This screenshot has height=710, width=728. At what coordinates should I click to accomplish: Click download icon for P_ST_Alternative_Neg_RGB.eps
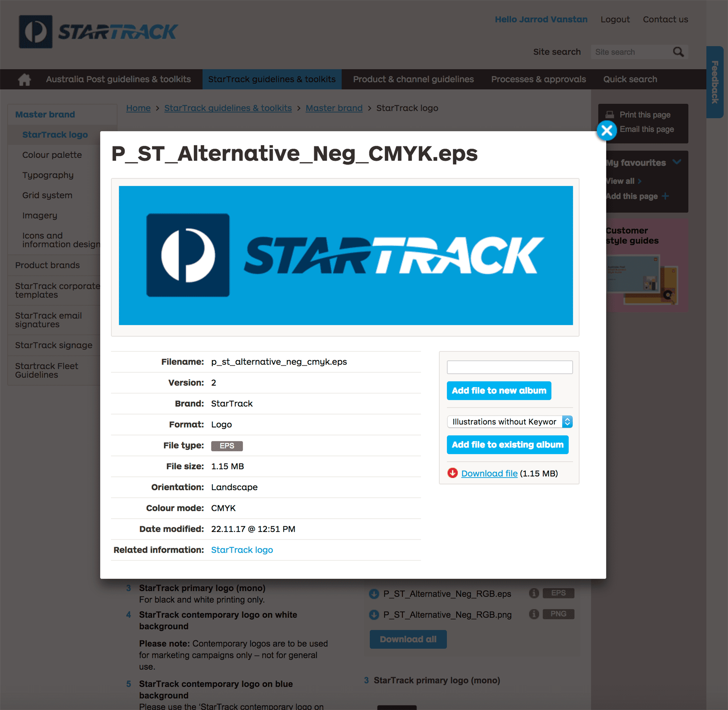pos(374,593)
